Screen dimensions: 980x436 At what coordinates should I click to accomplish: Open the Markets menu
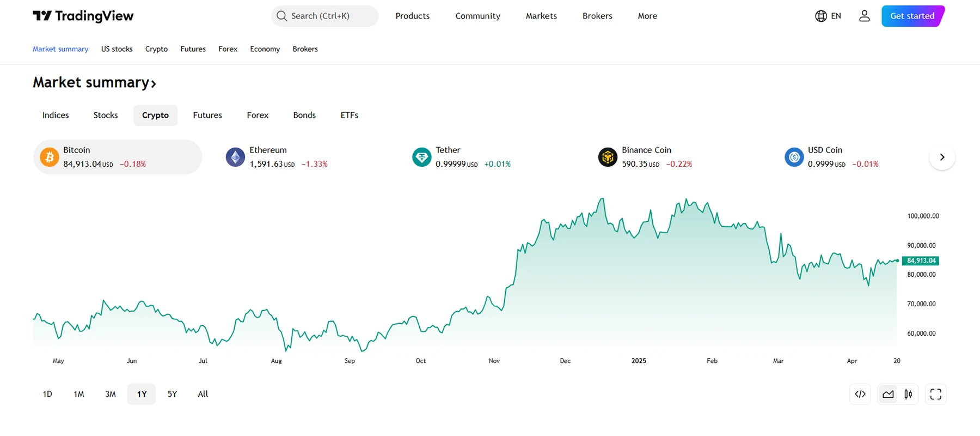pyautogui.click(x=541, y=16)
